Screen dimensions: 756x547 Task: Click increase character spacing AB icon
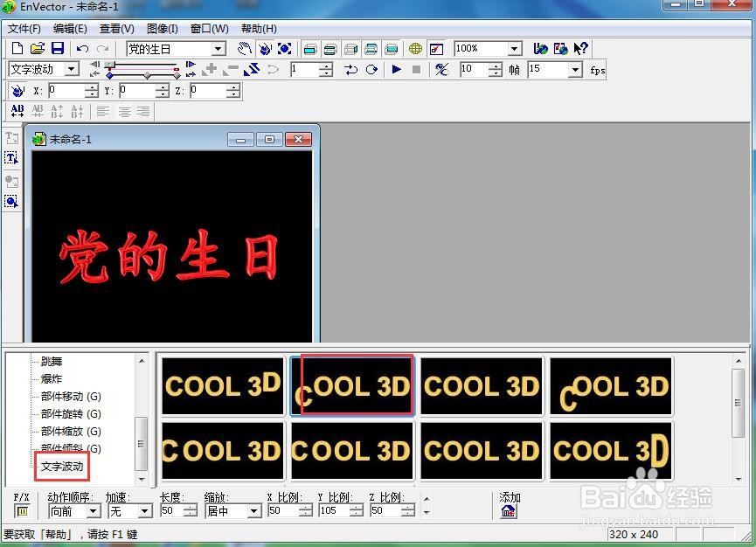pos(17,111)
